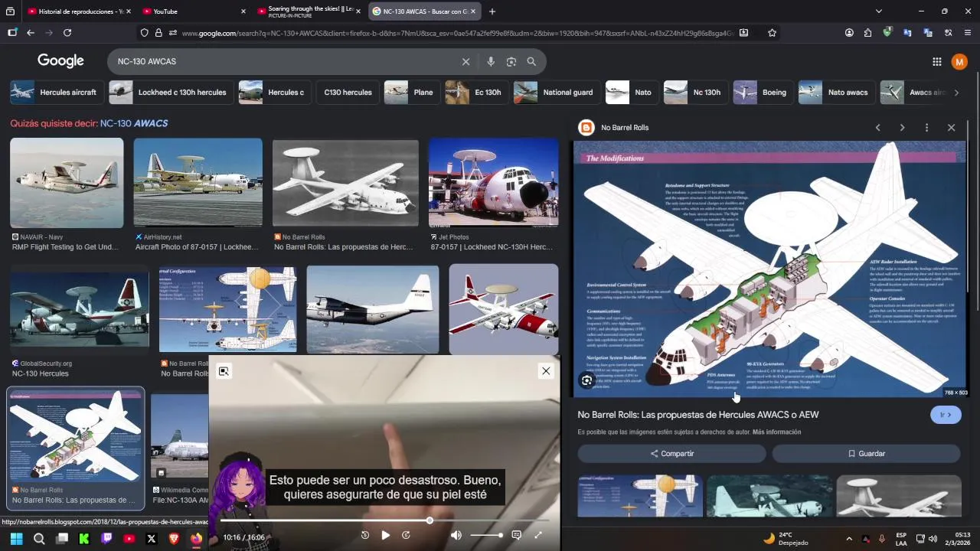Image resolution: width=980 pixels, height=551 pixels.
Task: Open Windows taskbar search
Action: (x=39, y=539)
